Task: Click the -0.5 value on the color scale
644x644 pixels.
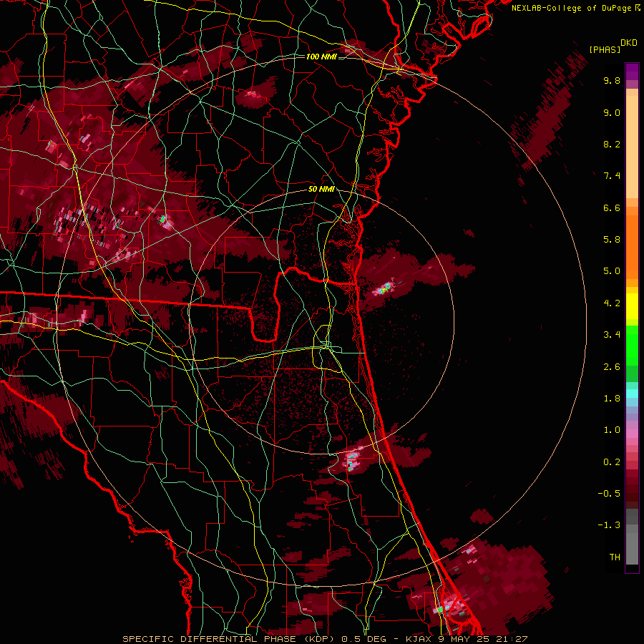Action: tap(609, 494)
